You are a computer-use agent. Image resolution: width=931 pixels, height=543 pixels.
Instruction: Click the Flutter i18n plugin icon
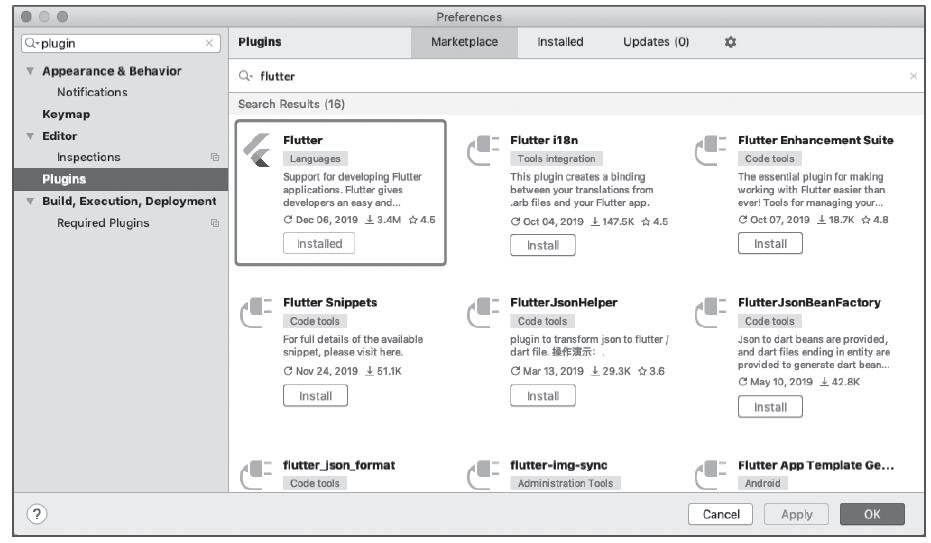[484, 150]
